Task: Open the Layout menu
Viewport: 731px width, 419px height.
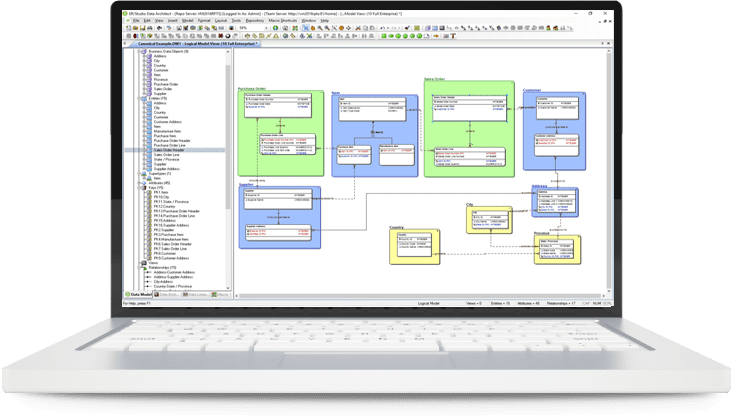Action: click(221, 21)
